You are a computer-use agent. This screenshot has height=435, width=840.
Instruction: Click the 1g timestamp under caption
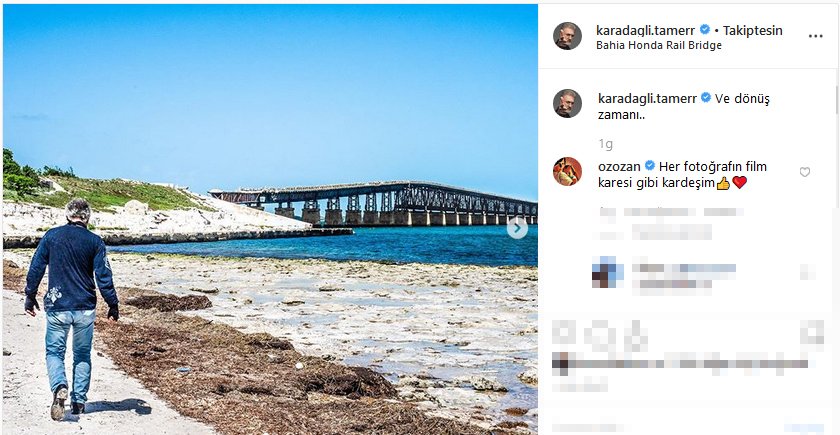(x=605, y=144)
